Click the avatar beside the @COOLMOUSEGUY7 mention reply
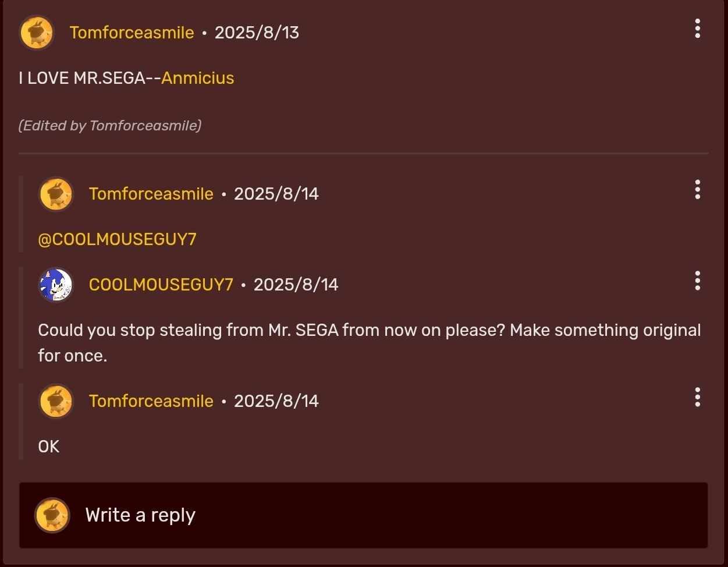728x567 pixels. click(x=56, y=194)
